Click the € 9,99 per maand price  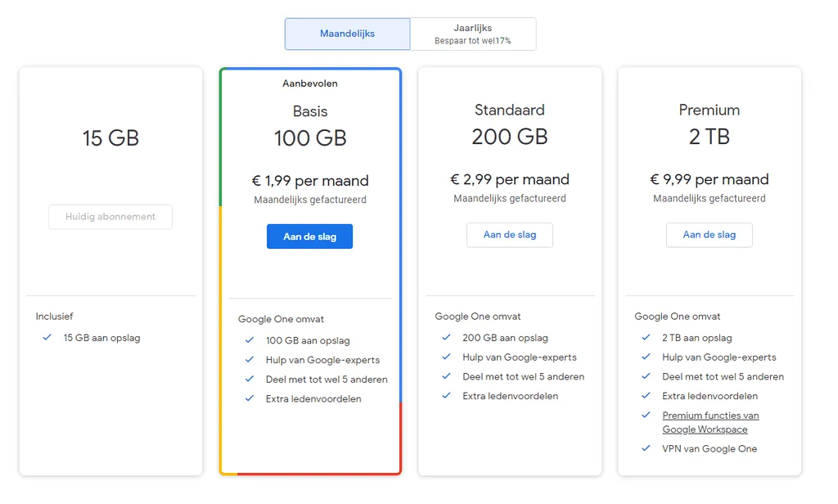[709, 179]
